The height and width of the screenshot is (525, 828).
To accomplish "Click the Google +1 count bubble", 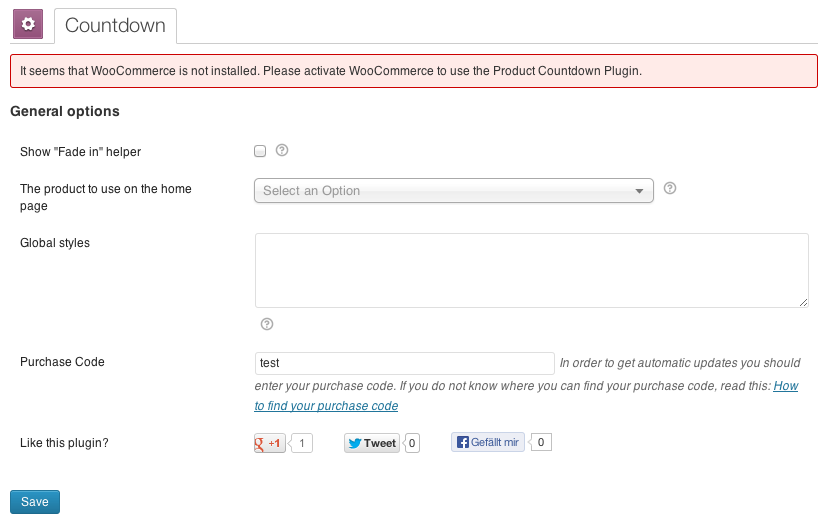I will coord(301,442).
